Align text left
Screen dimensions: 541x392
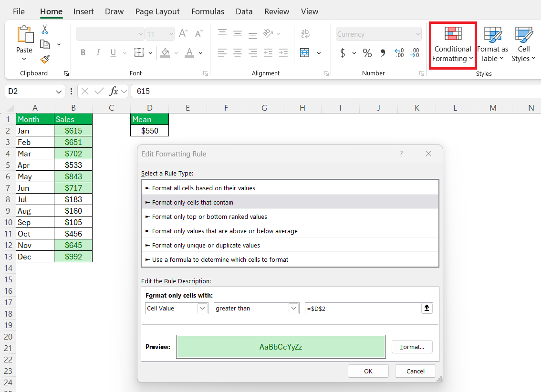pos(222,53)
